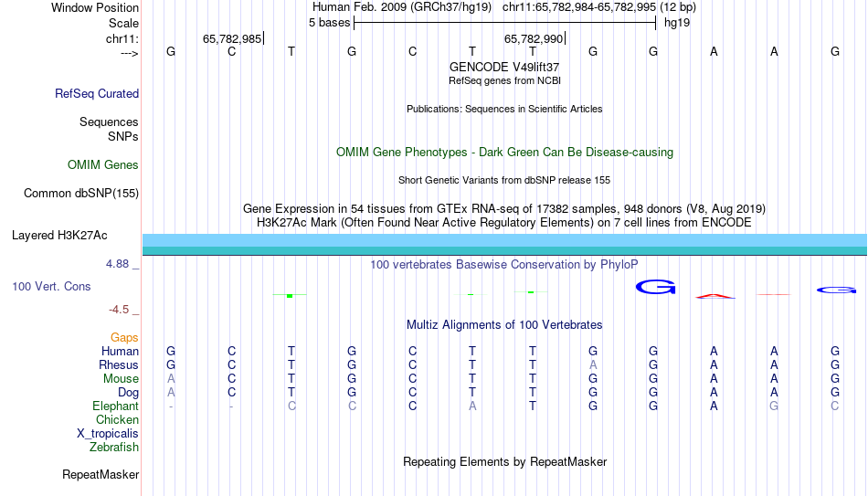Screen dimensions: 868x496
Task: Click the light blue H3K27Ac signal band
Action: coord(504,240)
